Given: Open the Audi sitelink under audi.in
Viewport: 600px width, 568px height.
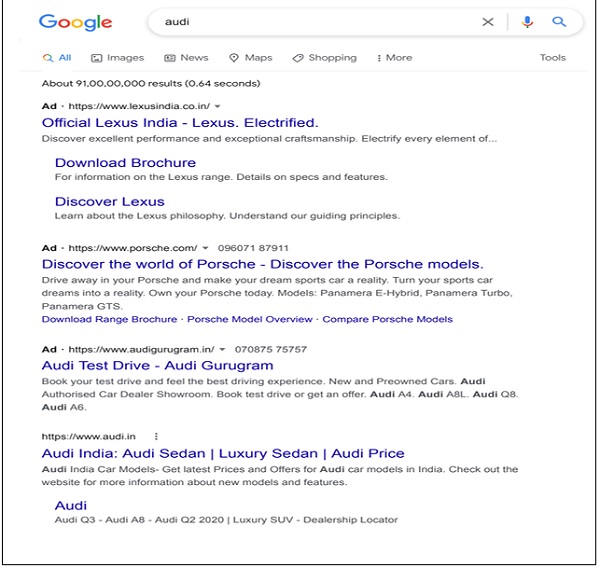Looking at the screenshot, I should coord(71,506).
